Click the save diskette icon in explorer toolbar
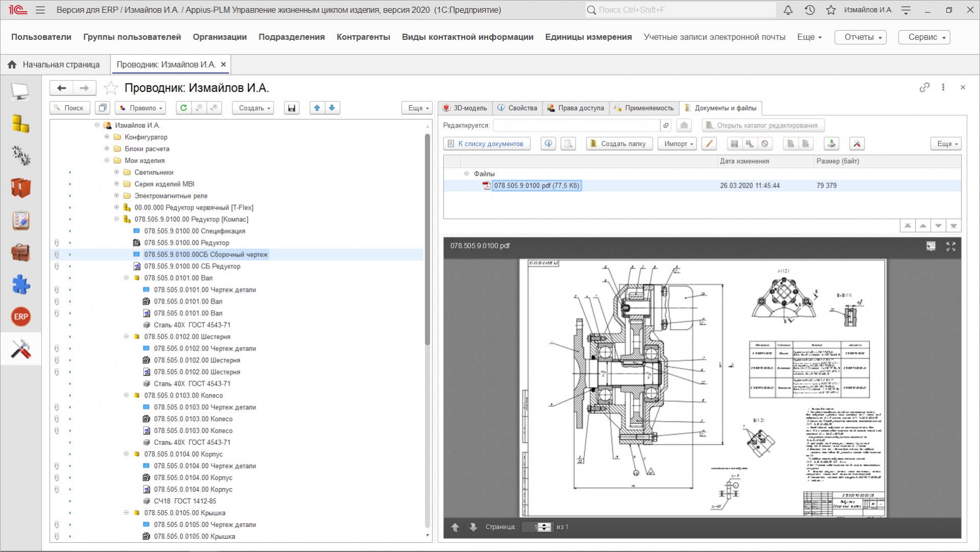980x552 pixels. pyautogui.click(x=292, y=108)
